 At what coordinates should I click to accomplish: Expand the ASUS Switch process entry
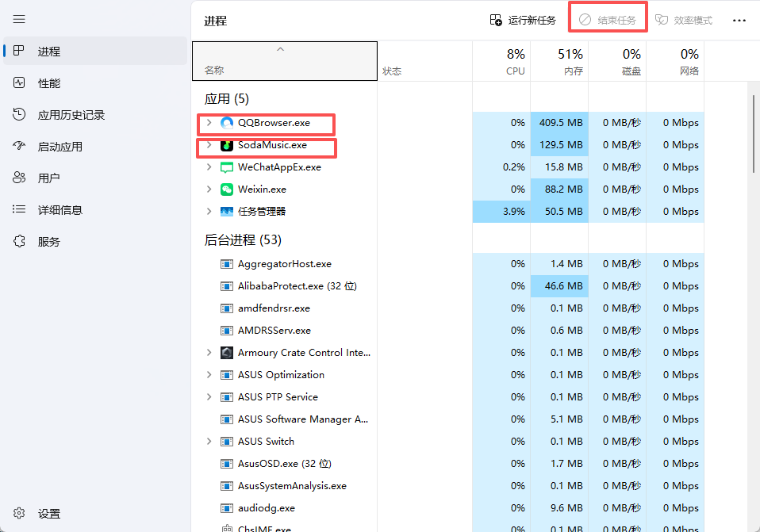209,442
